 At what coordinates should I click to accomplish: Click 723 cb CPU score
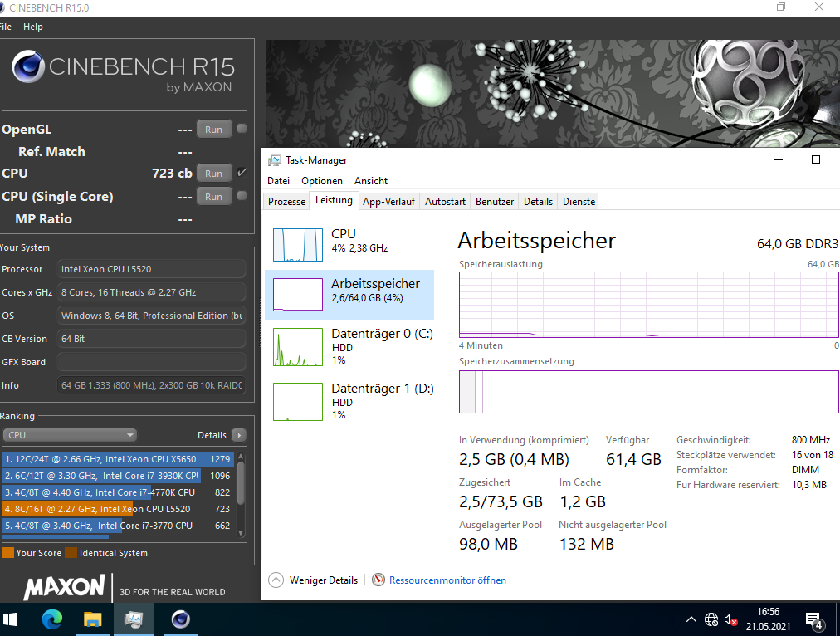(172, 173)
